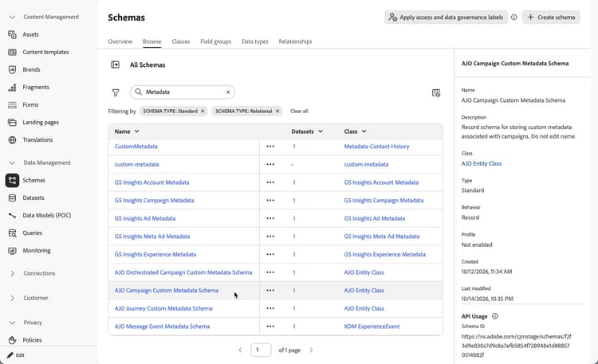Open more actions for AJO Message Event Metadata Schema
Screen dimensions: 598x364
coord(270,327)
